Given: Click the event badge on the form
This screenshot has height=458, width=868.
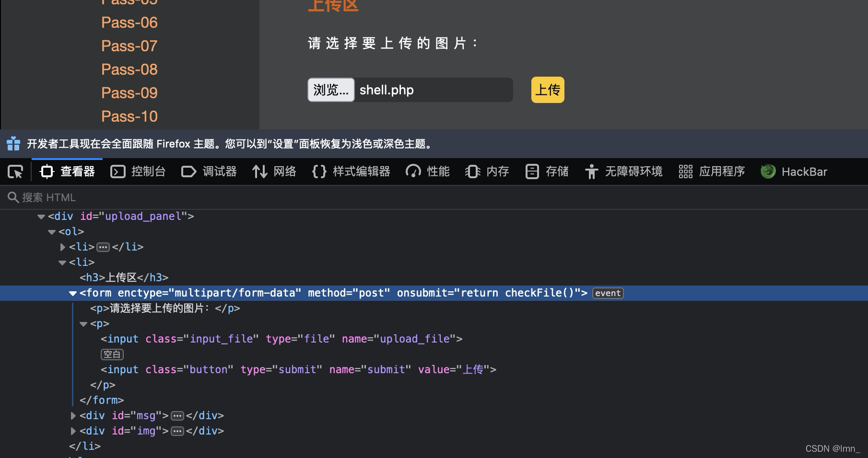Looking at the screenshot, I should coord(608,293).
